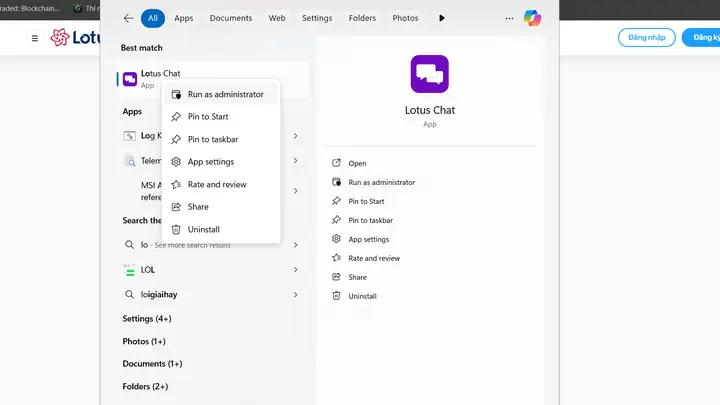Screen dimensions: 720x405
Task: Open the Documents (1+) results group
Action: point(152,364)
